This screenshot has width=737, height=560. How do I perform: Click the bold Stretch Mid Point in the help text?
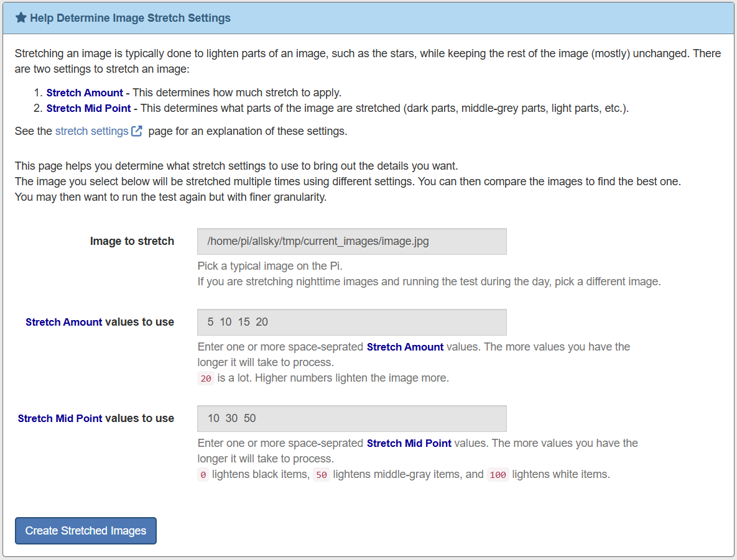409,443
